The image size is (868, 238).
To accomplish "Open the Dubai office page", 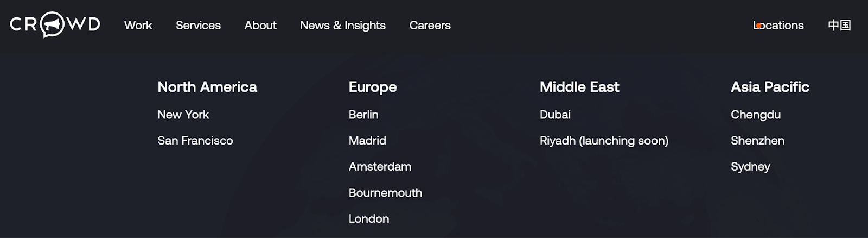I will (x=555, y=115).
